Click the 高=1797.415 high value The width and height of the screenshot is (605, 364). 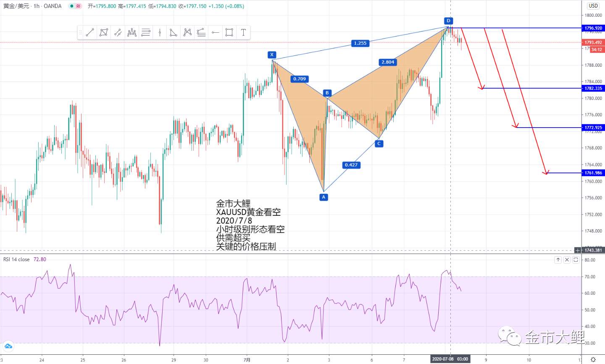(x=132, y=6)
